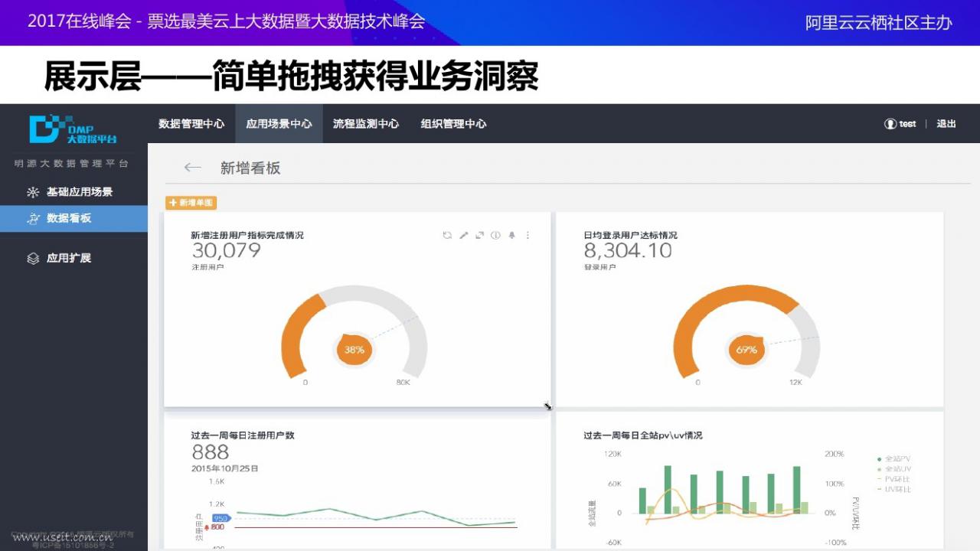
Task: Click the 888 daily registration value
Action: click(211, 452)
